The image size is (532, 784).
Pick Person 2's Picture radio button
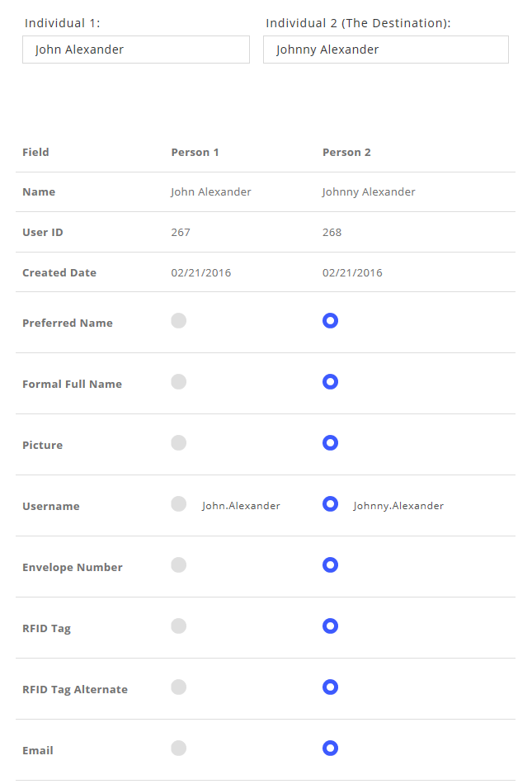click(x=330, y=443)
